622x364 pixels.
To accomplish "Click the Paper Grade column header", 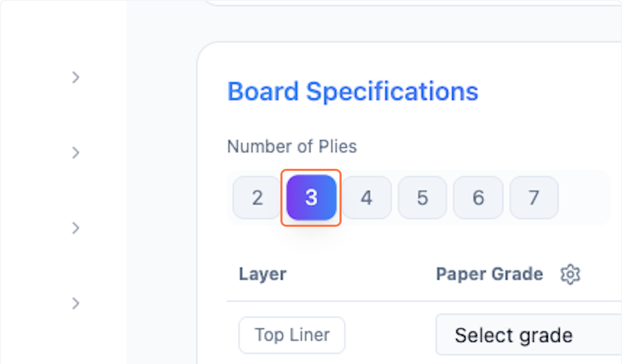I will 489,274.
